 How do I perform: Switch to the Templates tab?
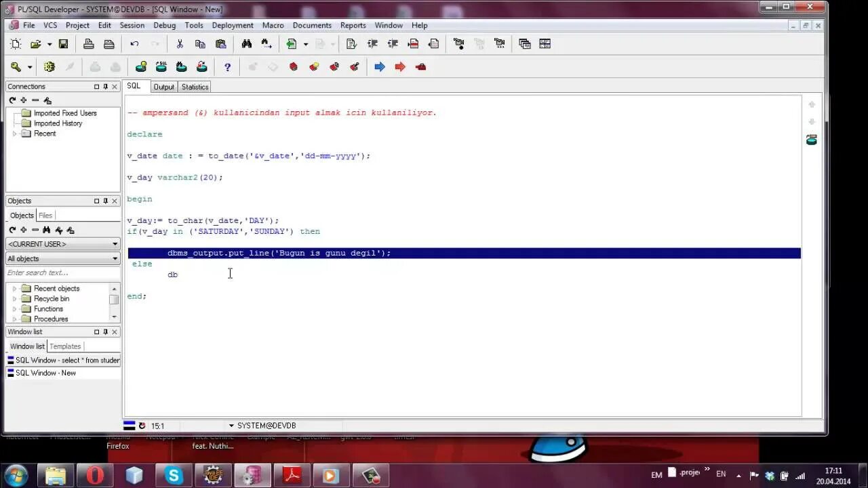point(65,346)
